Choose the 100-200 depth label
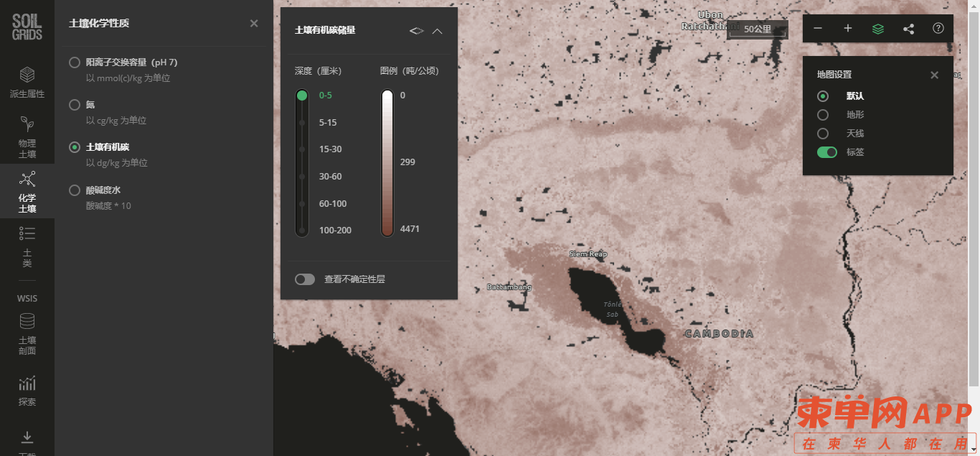This screenshot has height=456, width=980. 335,231
